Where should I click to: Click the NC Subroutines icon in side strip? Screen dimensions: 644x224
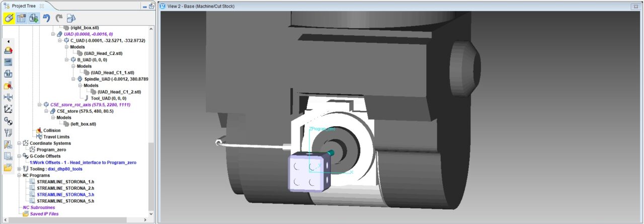[x=8, y=156]
